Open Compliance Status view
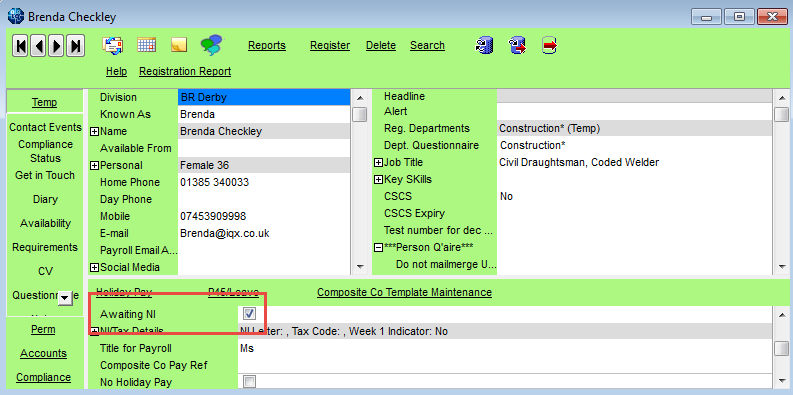 click(x=46, y=151)
